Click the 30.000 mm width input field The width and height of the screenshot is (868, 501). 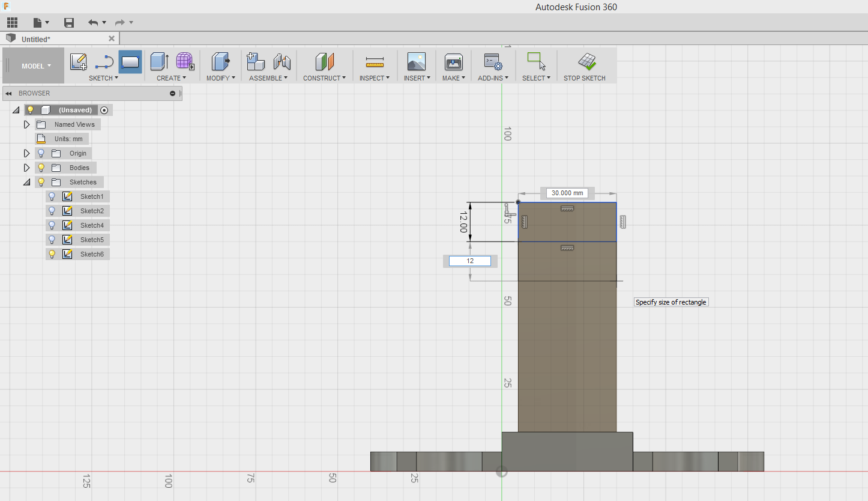567,193
